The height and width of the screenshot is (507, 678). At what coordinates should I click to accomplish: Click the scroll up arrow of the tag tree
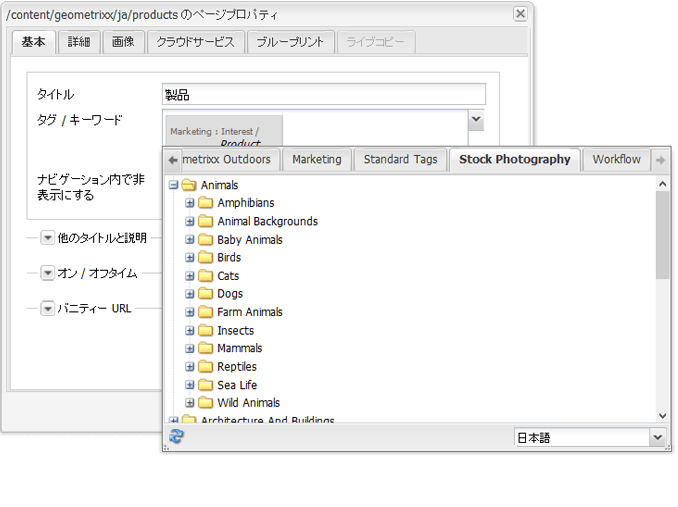(x=662, y=184)
